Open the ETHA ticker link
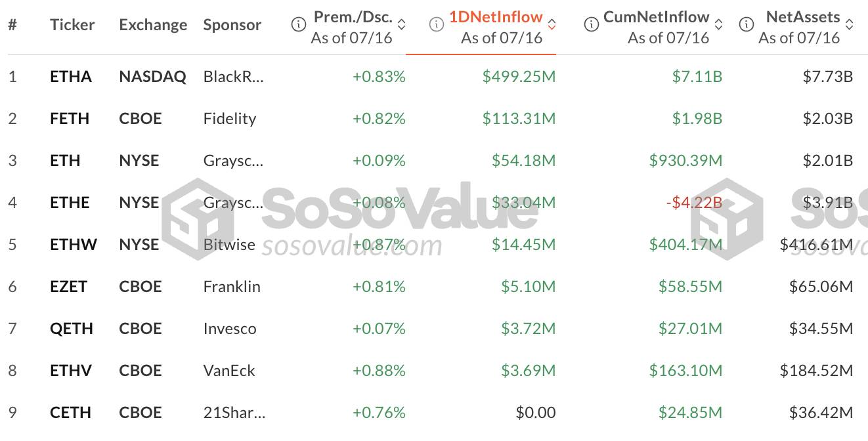Viewport: 868px width, 441px height. pos(71,77)
